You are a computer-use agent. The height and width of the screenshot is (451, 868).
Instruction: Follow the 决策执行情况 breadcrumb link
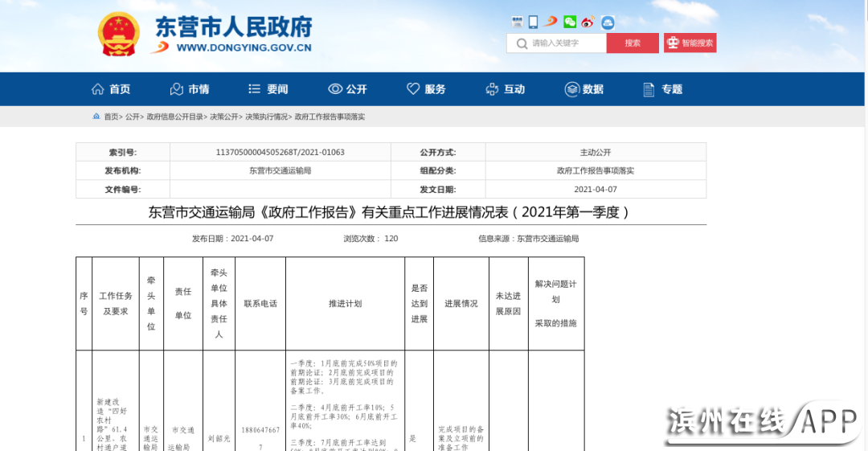(266, 117)
